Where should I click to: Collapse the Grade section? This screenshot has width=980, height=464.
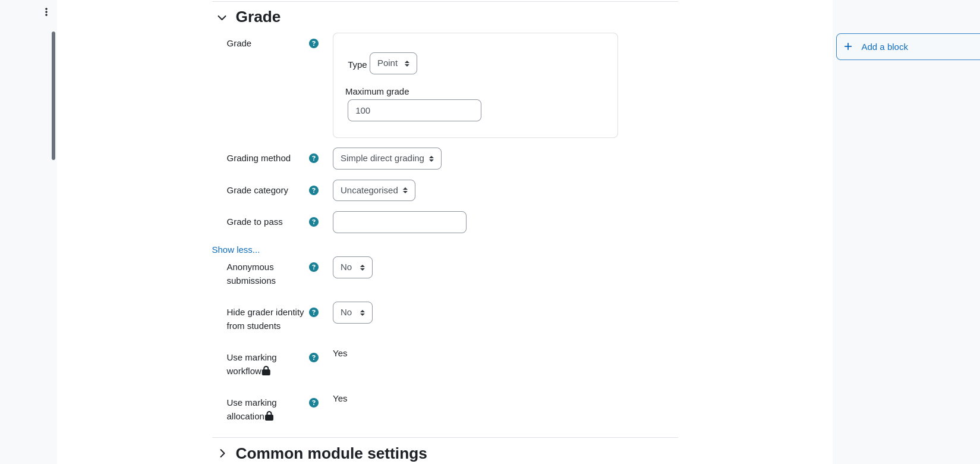222,18
